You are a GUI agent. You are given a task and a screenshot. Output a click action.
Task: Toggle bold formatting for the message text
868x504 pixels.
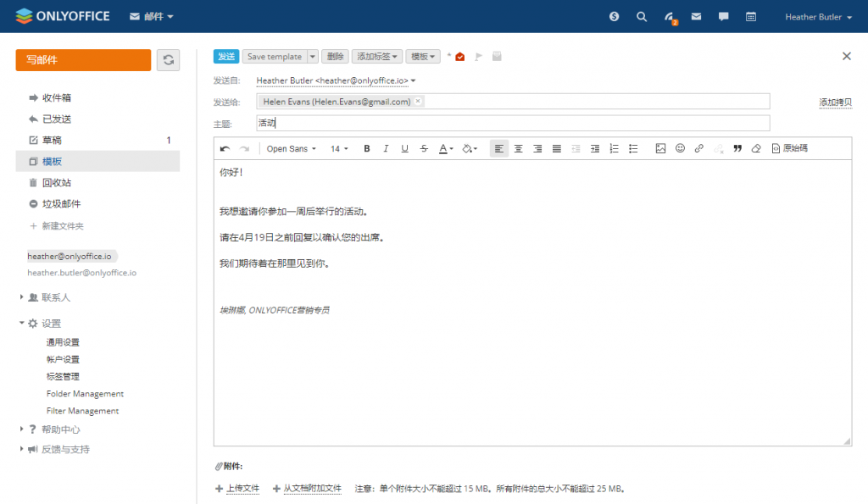366,148
